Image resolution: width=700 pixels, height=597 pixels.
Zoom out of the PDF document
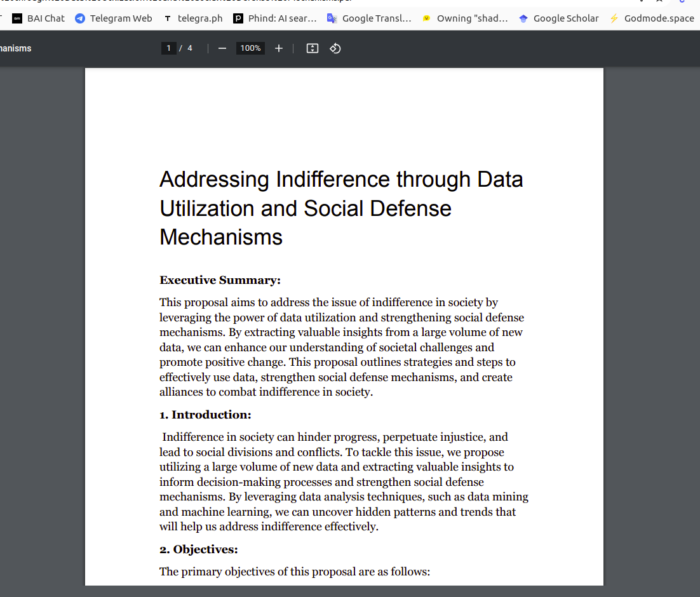(222, 48)
